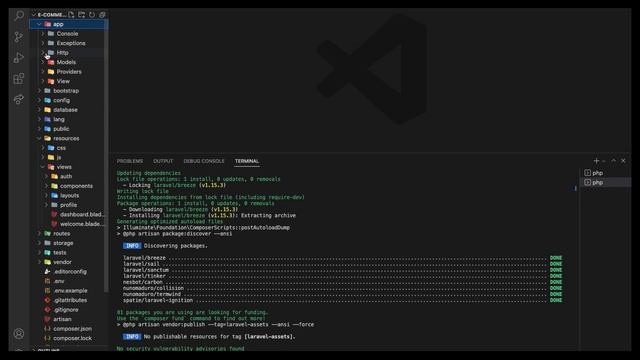Select the TERMINAL tab
The width and height of the screenshot is (640, 360).
tap(247, 161)
